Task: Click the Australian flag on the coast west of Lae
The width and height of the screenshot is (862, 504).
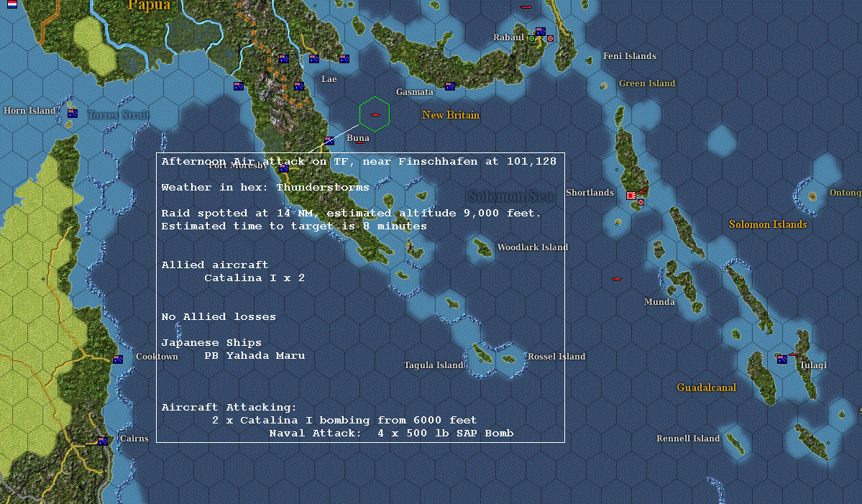Action: click(x=239, y=86)
